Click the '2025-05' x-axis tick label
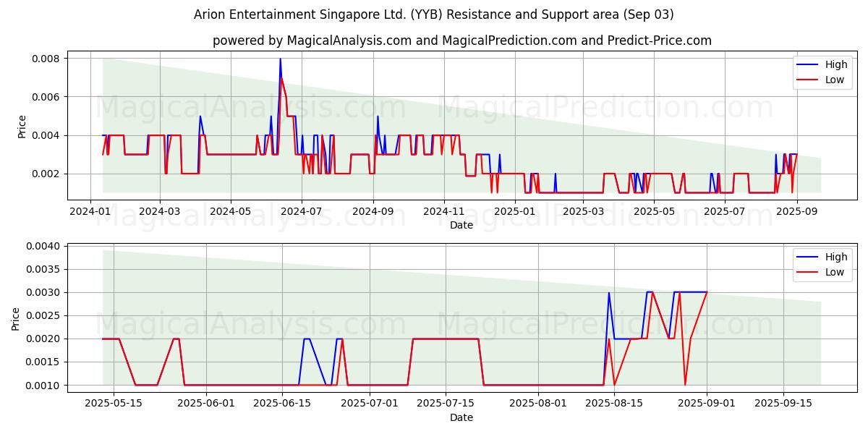 tap(654, 211)
